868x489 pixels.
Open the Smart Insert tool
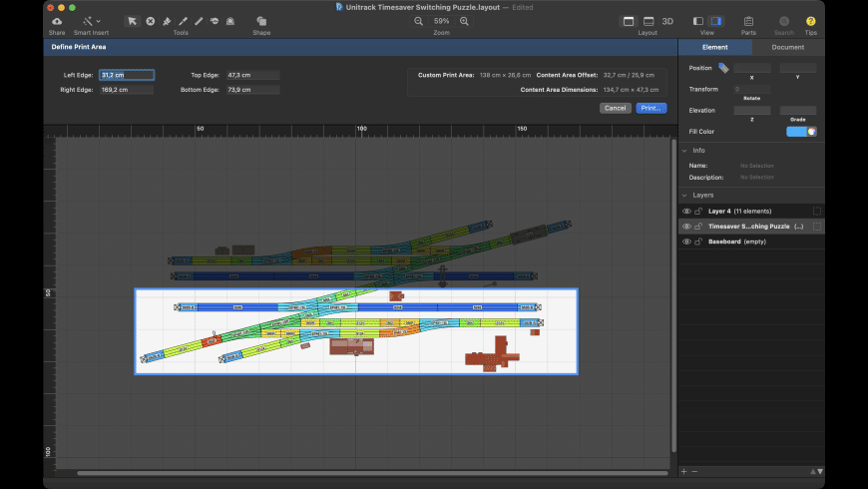[88, 21]
